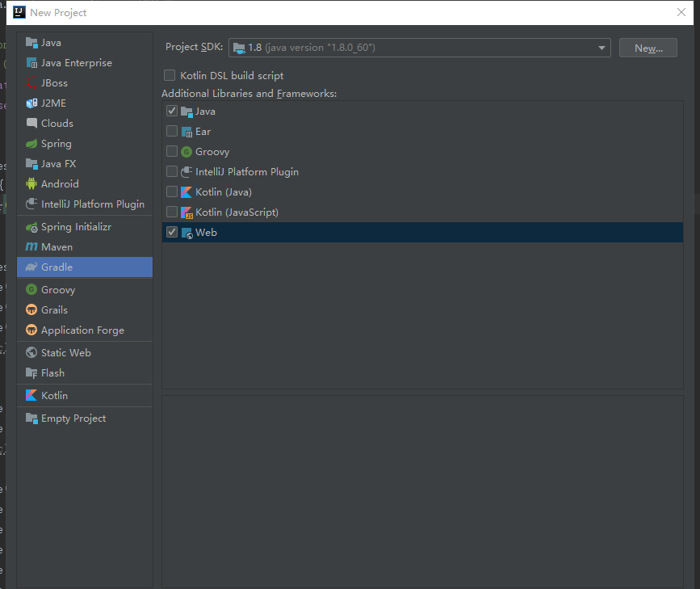Click the Spring Initializr icon

(31, 227)
